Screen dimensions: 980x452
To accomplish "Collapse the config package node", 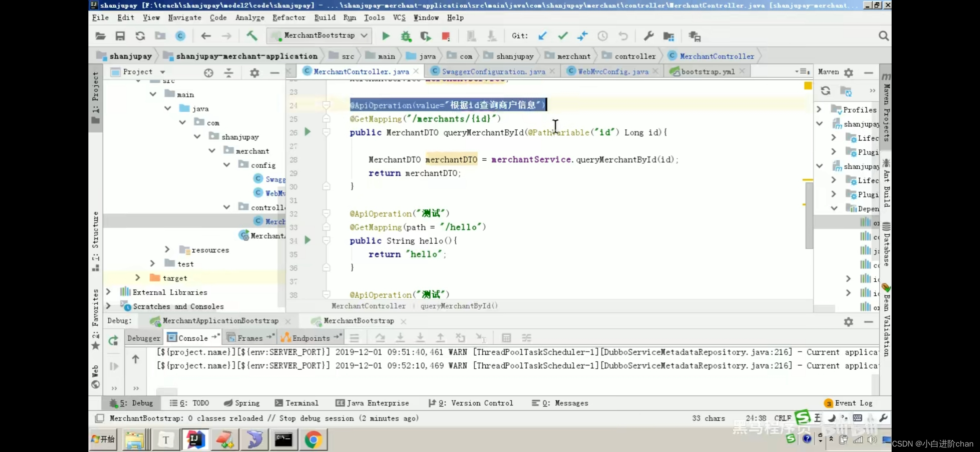I will (x=227, y=165).
